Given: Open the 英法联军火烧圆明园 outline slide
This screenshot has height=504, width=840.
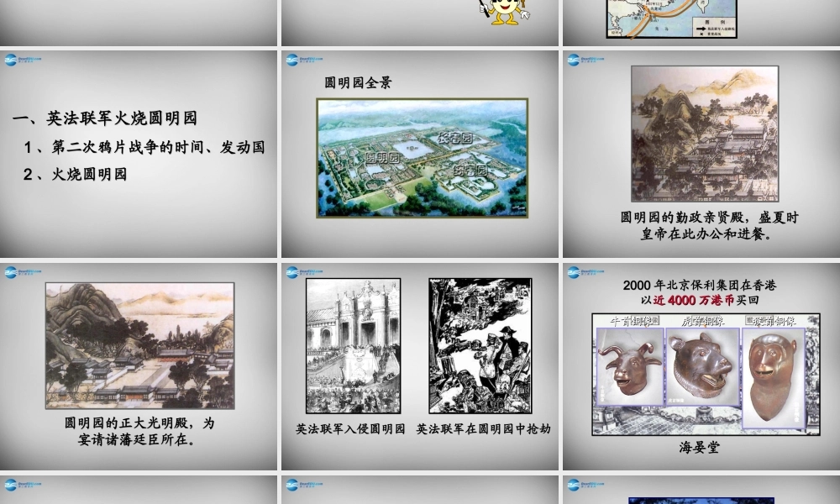Looking at the screenshot, I should 139,154.
